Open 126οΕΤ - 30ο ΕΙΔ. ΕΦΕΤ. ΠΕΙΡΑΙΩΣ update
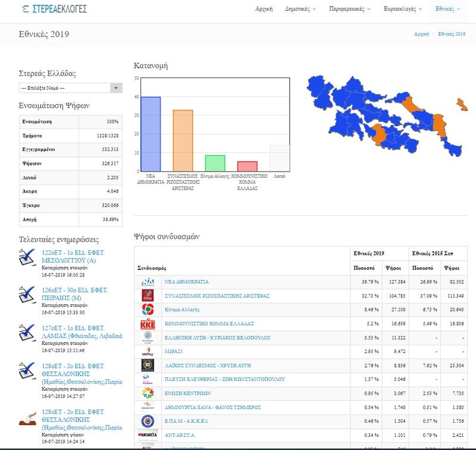Image resolution: width=476 pixels, height=450 pixels. pos(75,294)
